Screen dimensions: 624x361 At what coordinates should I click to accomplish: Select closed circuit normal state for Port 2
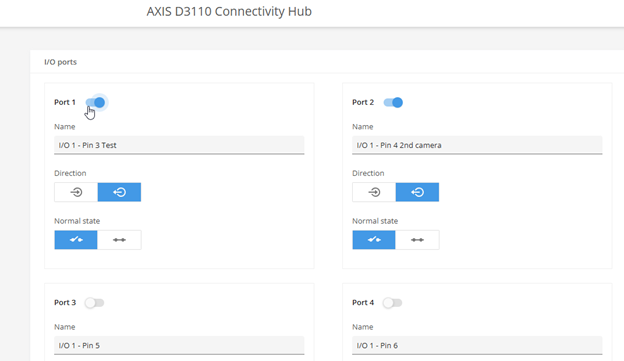417,240
